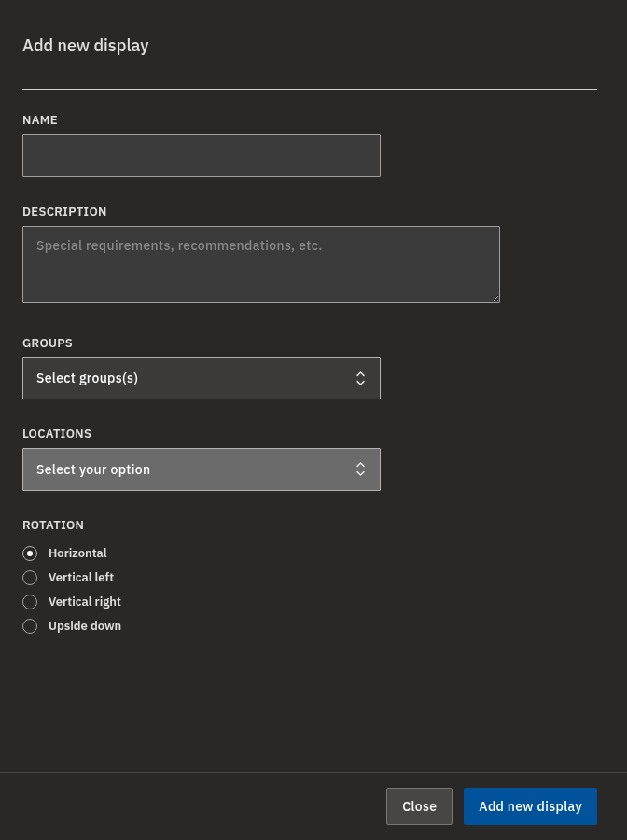Click the Name input field

tap(202, 156)
